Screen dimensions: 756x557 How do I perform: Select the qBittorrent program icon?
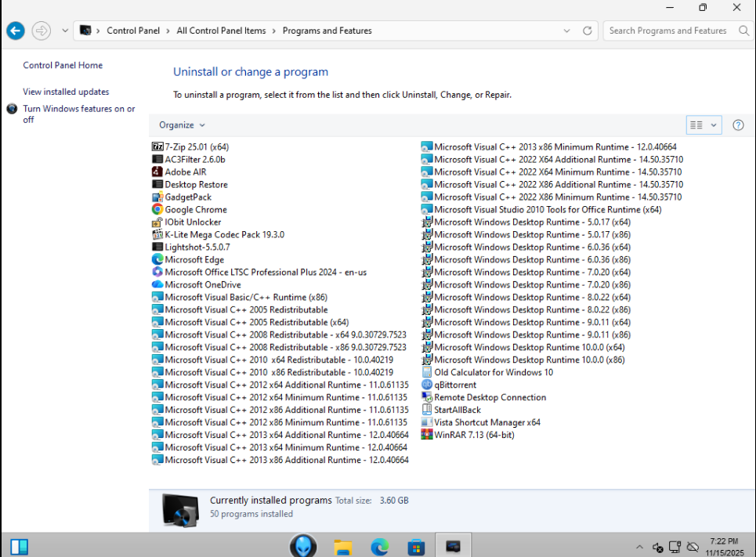pyautogui.click(x=427, y=385)
